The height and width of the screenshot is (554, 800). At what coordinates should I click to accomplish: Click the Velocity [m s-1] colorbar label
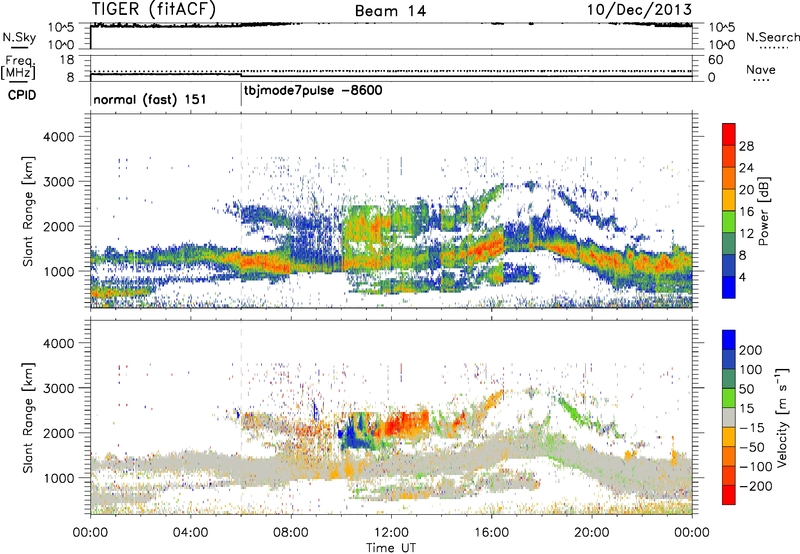[781, 416]
